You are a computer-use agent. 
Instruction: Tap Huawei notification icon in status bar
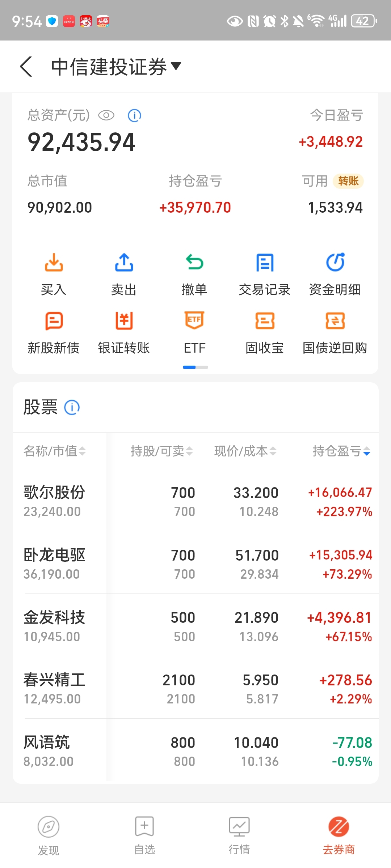(69, 21)
